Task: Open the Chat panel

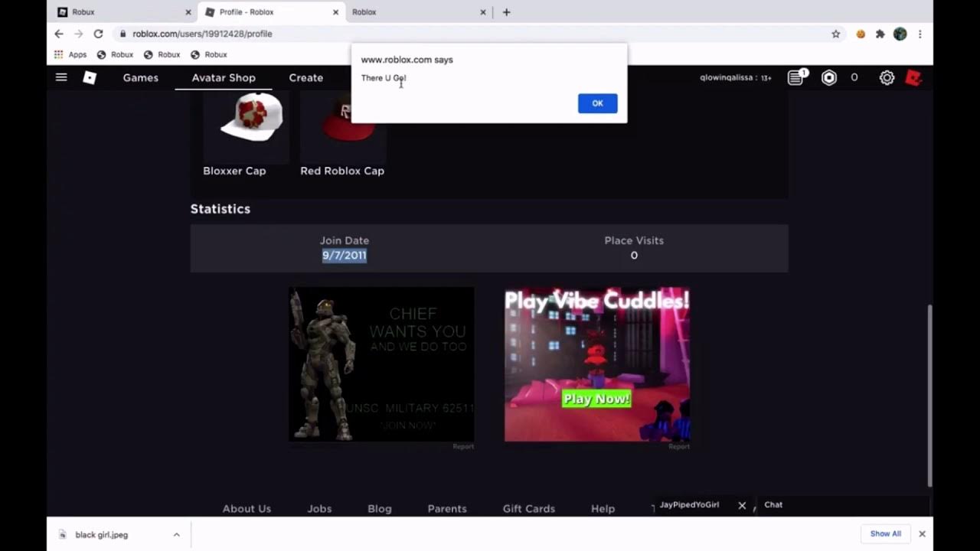Action: coord(841,505)
